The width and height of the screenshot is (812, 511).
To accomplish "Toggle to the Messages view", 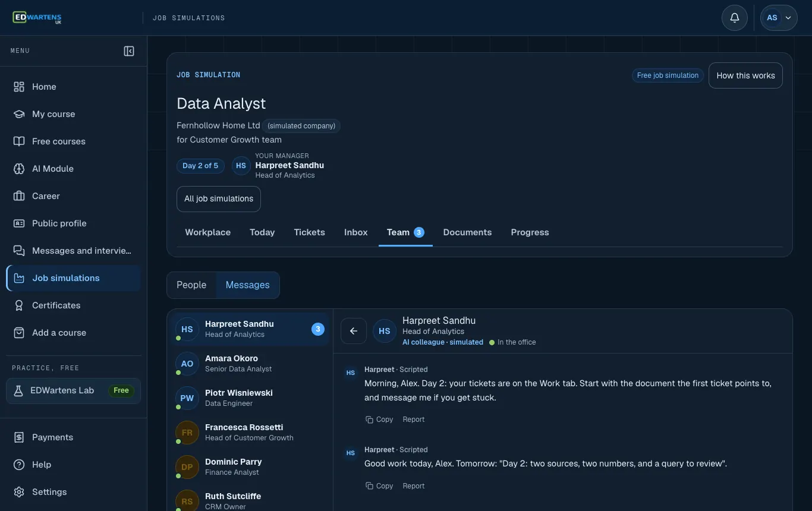I will [x=247, y=285].
